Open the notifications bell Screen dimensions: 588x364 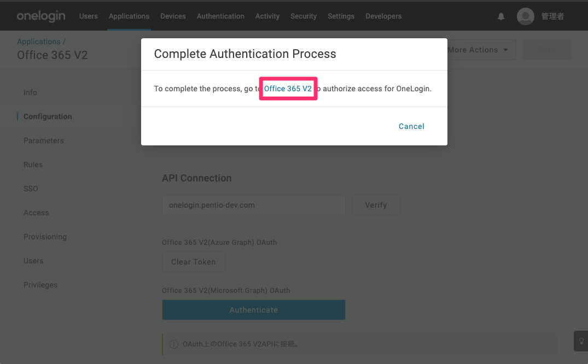click(501, 16)
